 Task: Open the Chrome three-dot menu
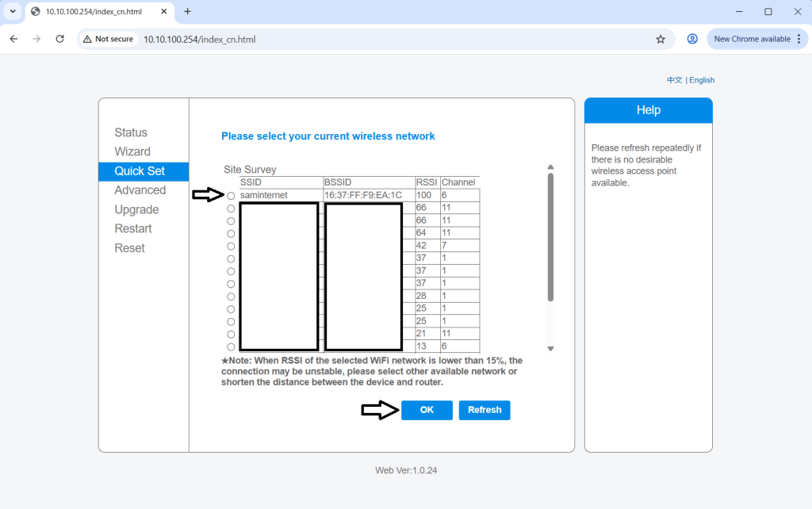point(800,39)
